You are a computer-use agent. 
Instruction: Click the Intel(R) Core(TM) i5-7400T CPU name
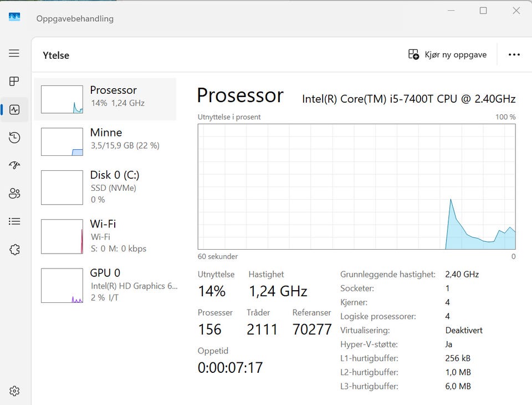tap(409, 99)
